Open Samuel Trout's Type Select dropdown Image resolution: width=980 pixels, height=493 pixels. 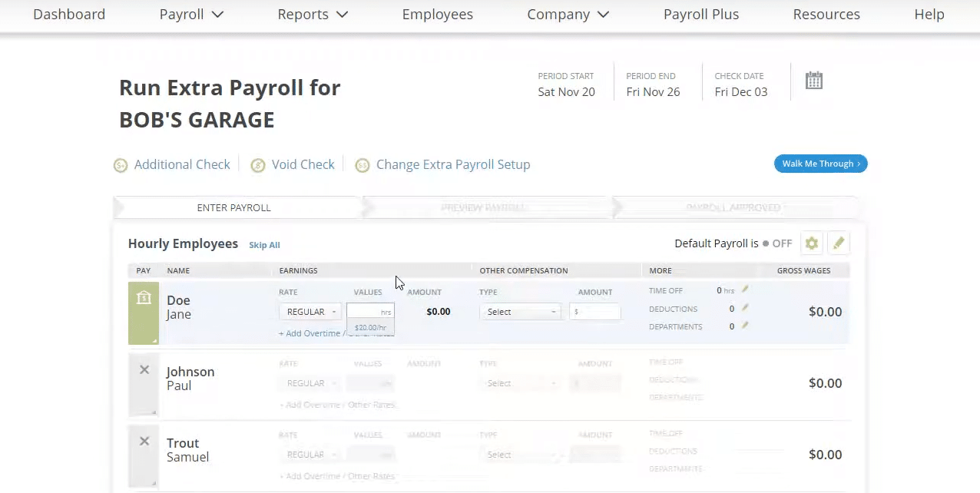520,455
